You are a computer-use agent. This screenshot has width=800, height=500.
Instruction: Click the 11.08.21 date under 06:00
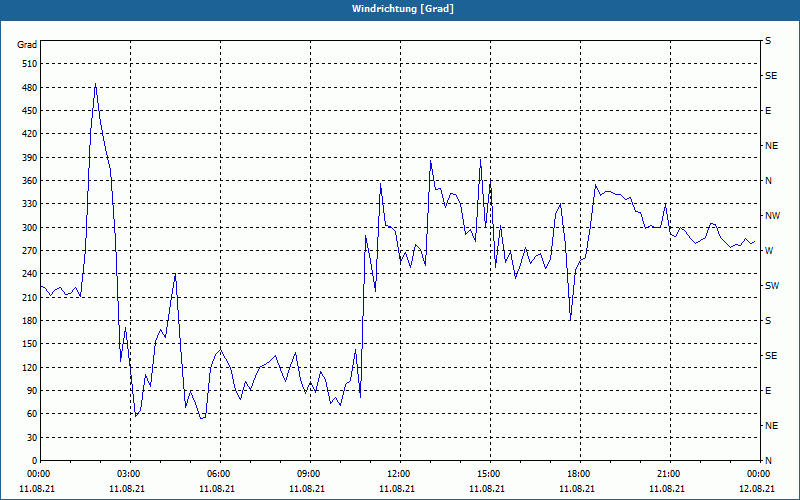pos(217,489)
